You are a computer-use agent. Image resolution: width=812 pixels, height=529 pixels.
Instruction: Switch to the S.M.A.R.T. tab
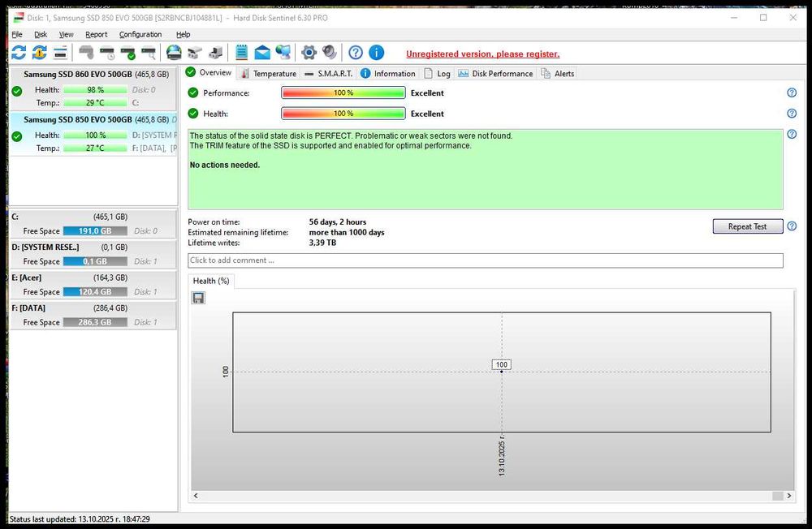tap(329, 74)
